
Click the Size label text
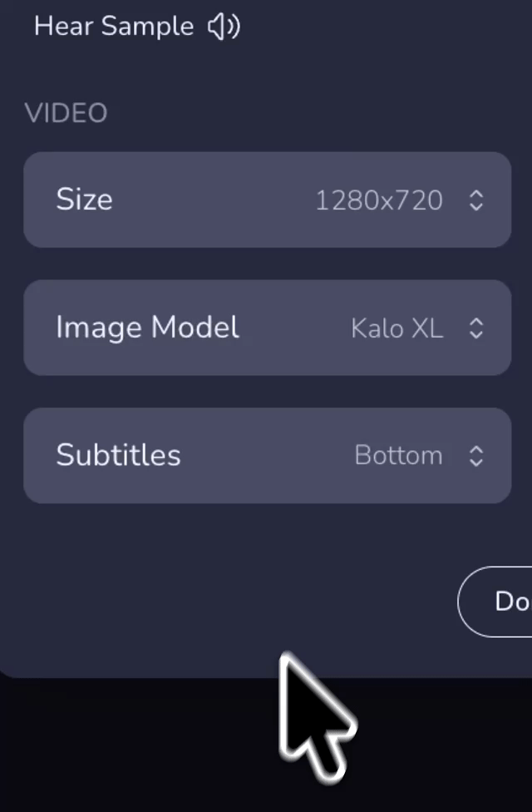[84, 200]
